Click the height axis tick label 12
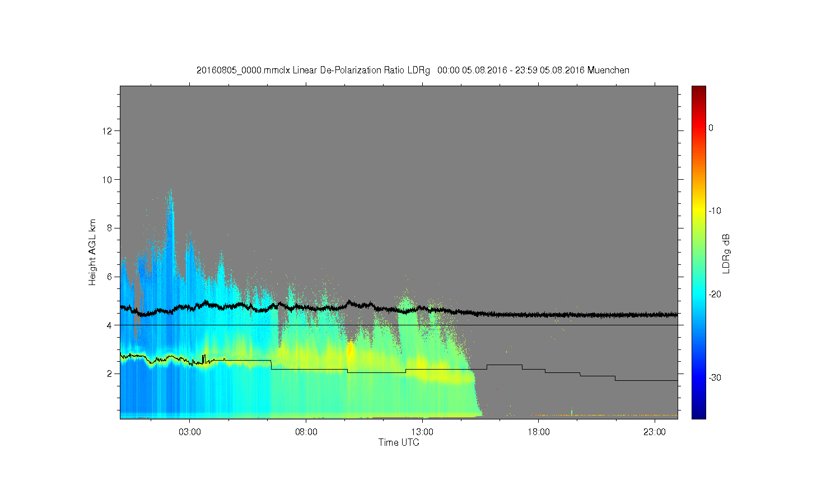The image size is (840, 504). (108, 131)
